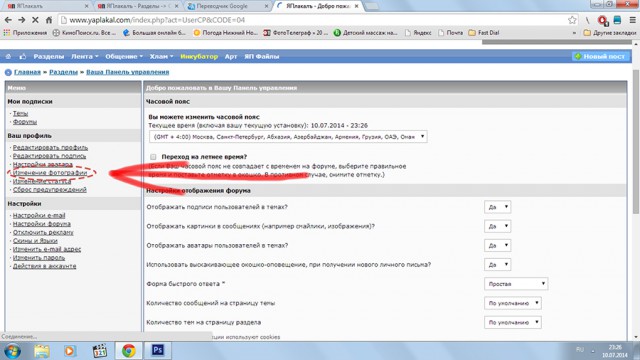Open Темы subscriptions link
The width and height of the screenshot is (640, 360).
(x=20, y=113)
